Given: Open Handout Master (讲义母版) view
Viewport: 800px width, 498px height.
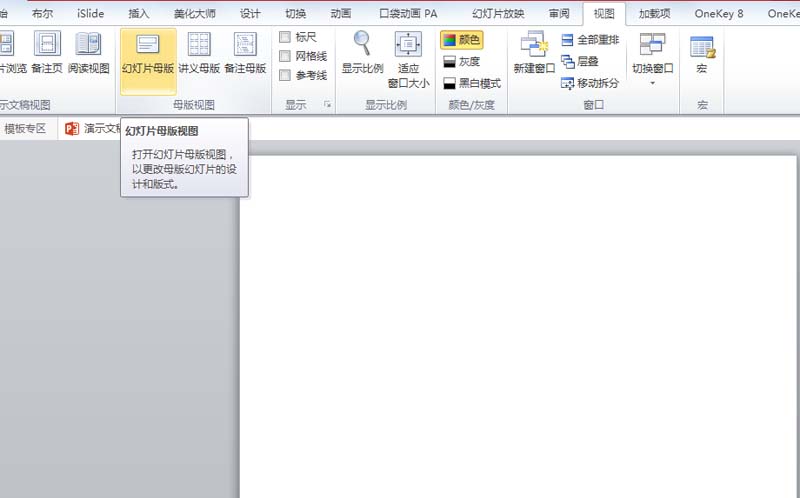Looking at the screenshot, I should [199, 53].
